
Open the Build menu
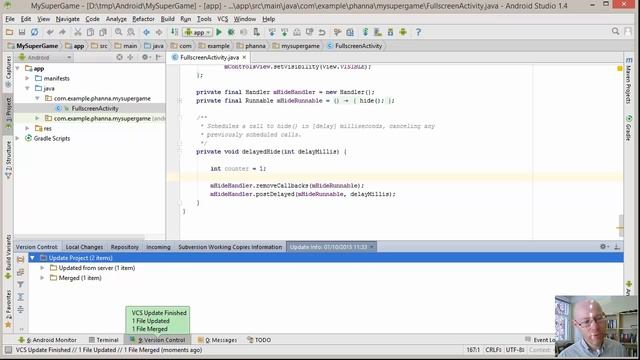coord(167,19)
